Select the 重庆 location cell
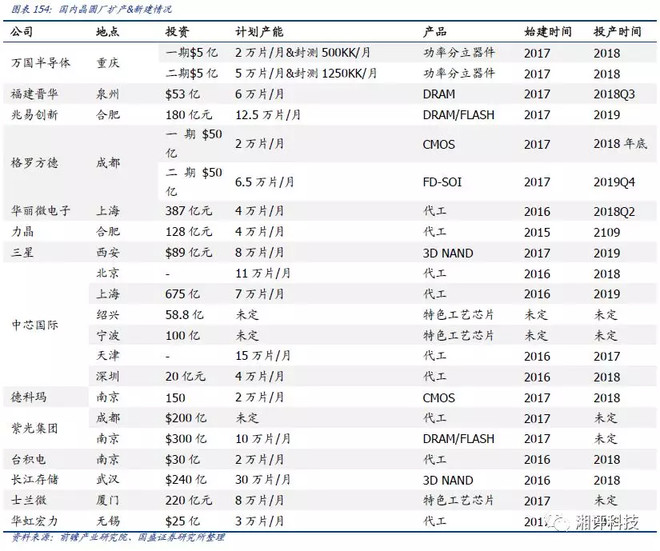The image size is (660, 551). [107, 63]
